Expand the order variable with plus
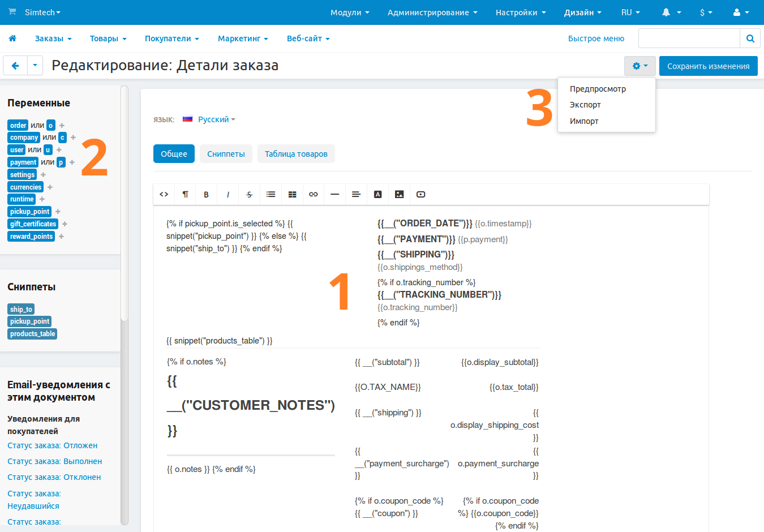The image size is (764, 532). tap(62, 126)
